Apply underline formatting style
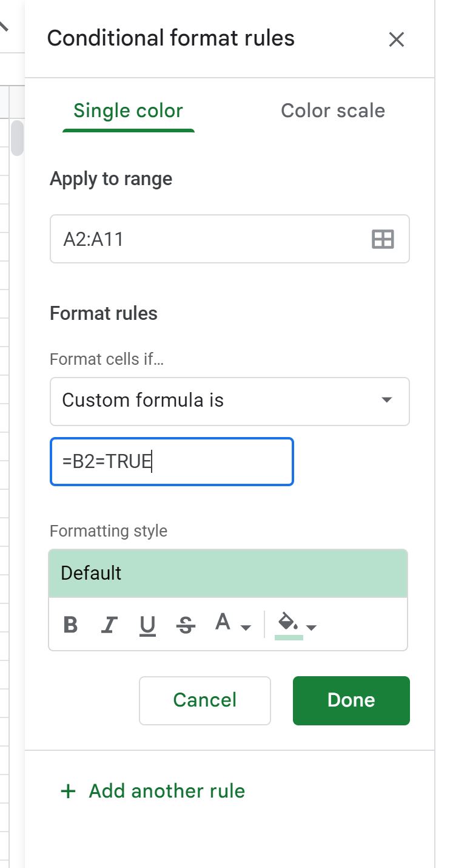The height and width of the screenshot is (868, 450). (x=147, y=625)
